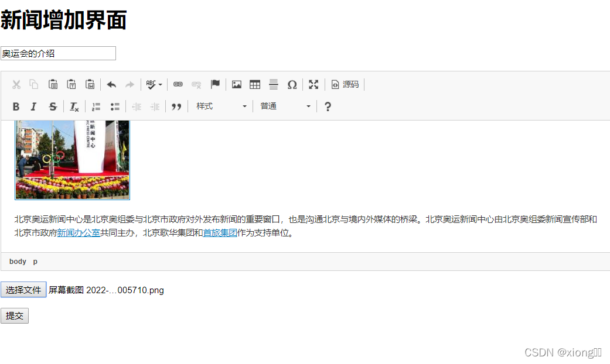Image resolution: width=610 pixels, height=364 pixels.
Task: Increase the paragraph indent
Action: [x=155, y=107]
